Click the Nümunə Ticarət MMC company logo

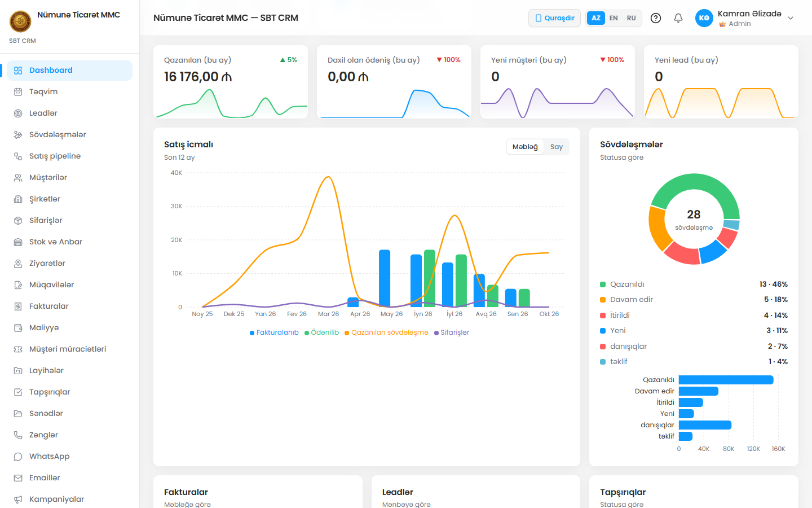[20, 21]
